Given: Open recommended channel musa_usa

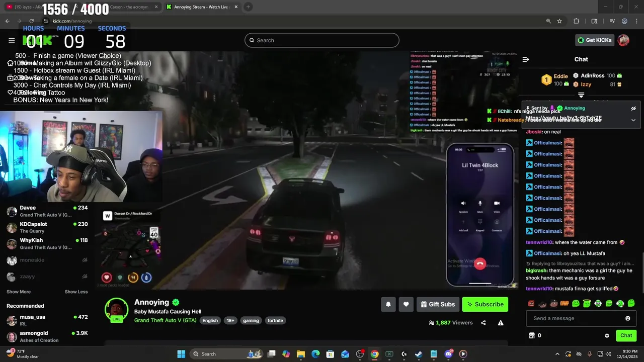Looking at the screenshot, I should (47, 320).
